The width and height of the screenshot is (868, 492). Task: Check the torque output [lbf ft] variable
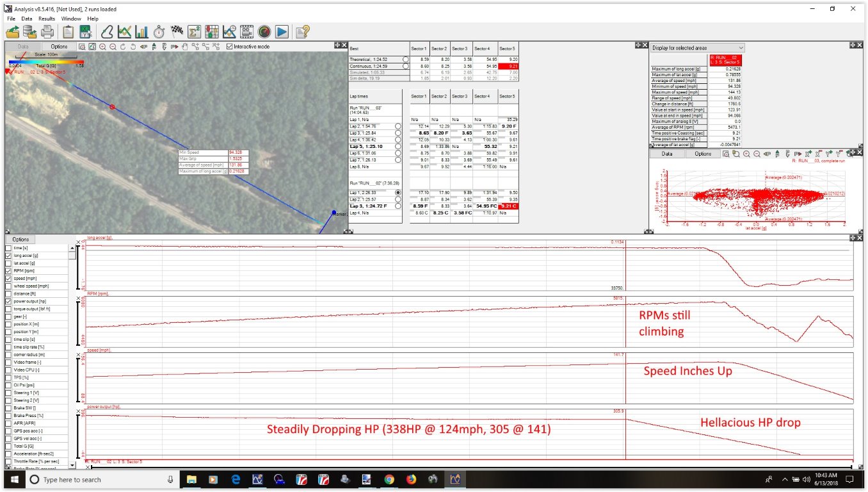click(8, 309)
